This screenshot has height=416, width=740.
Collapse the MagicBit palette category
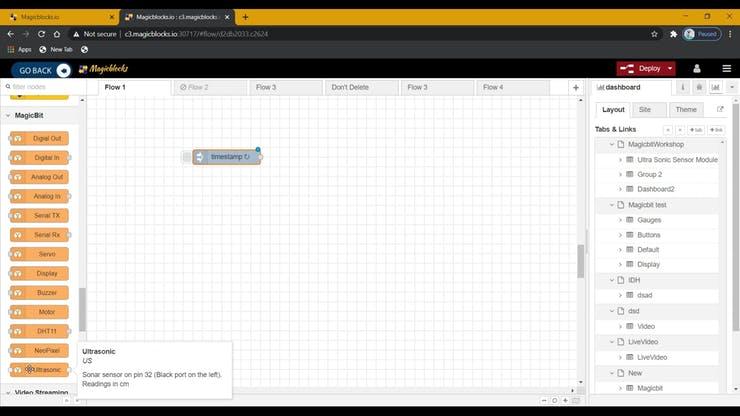(8, 116)
